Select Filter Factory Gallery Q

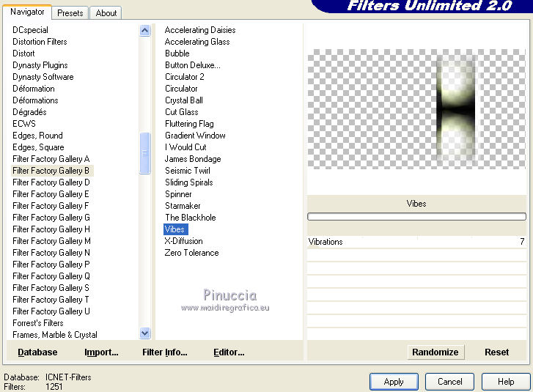(x=51, y=276)
